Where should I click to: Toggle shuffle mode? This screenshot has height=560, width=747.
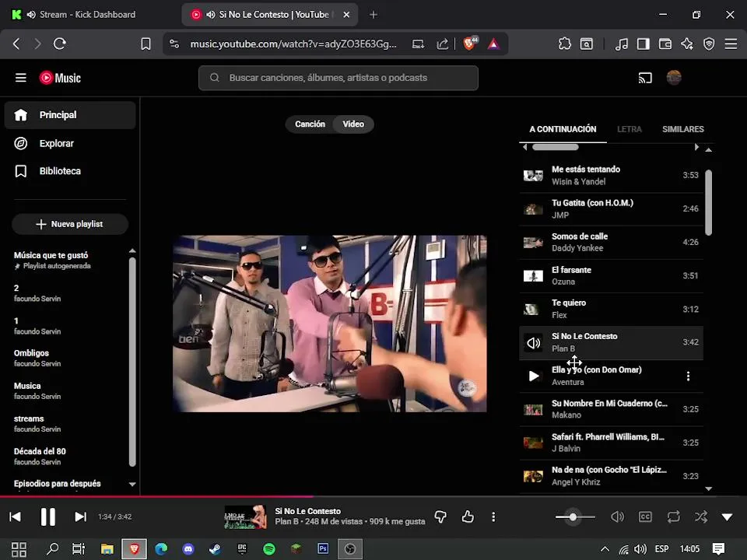click(x=701, y=516)
